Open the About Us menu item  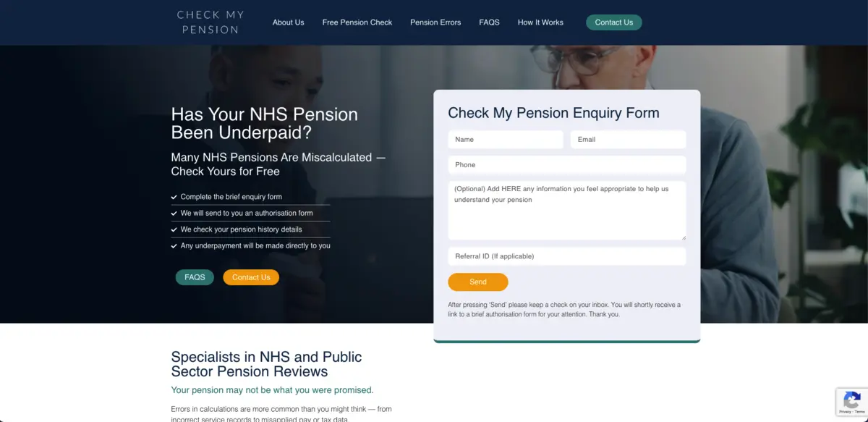[288, 22]
